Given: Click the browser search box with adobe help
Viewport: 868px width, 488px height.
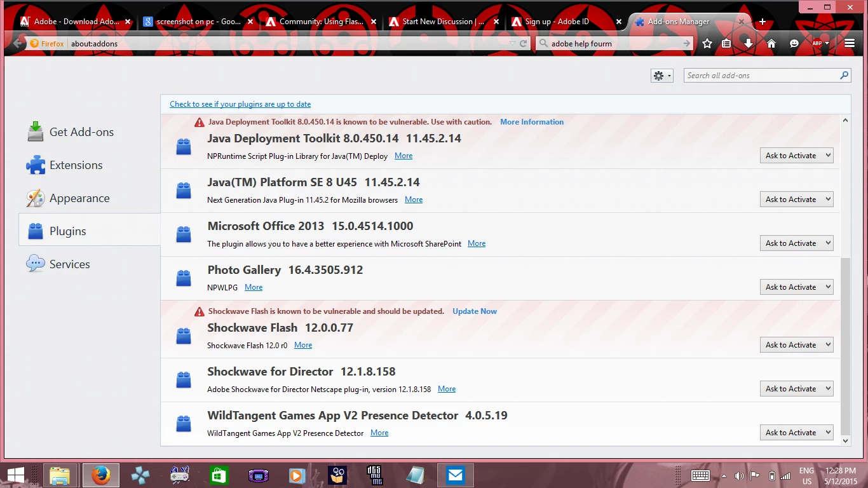Looking at the screenshot, I should coord(613,43).
